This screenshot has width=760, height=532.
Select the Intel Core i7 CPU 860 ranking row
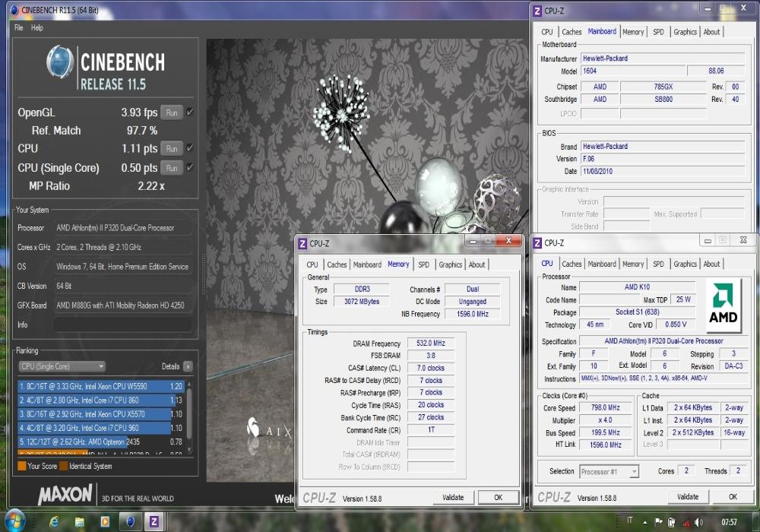click(101, 401)
